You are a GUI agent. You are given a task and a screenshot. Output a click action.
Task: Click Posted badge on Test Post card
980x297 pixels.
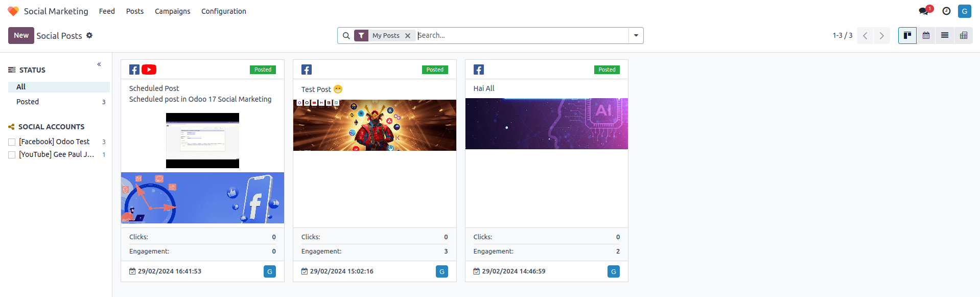click(435, 70)
